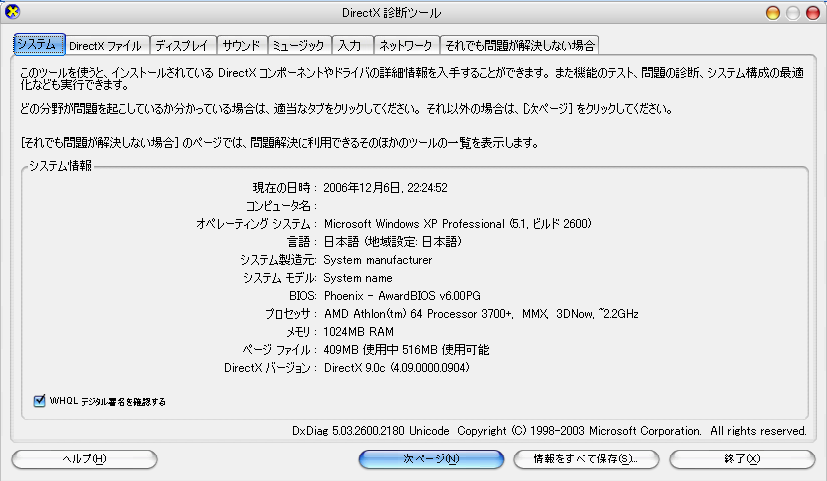Click the オペレーティング システム label
This screenshot has height=481, width=827.
coord(257,224)
